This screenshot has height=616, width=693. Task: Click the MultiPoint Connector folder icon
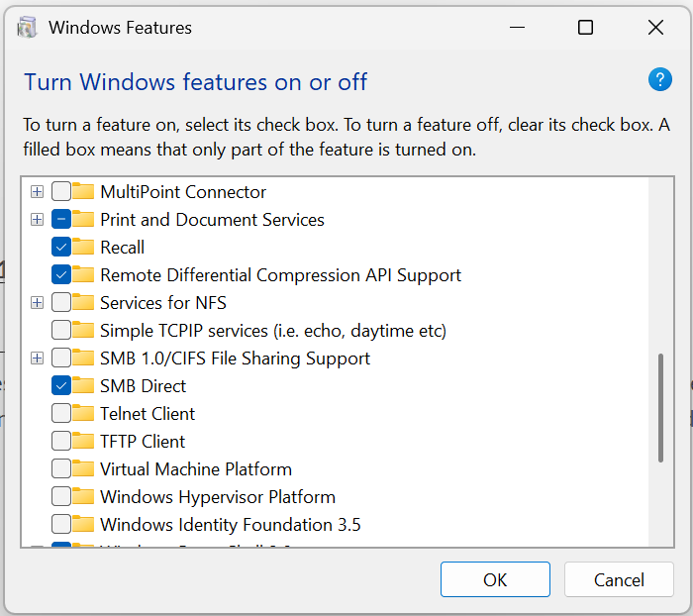(x=83, y=192)
